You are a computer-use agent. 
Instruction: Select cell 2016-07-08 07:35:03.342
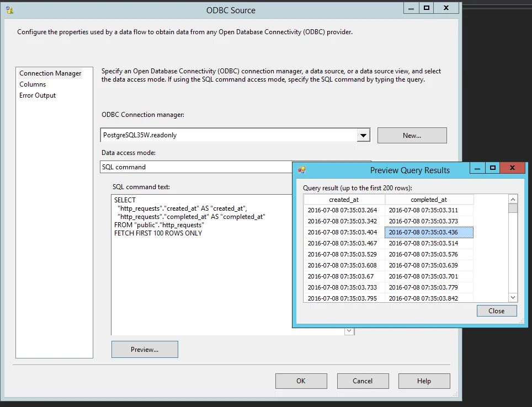(x=344, y=221)
